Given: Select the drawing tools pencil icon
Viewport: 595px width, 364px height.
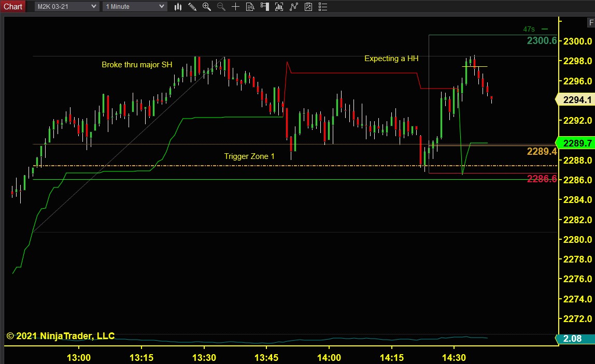Looking at the screenshot, I should click(192, 6).
